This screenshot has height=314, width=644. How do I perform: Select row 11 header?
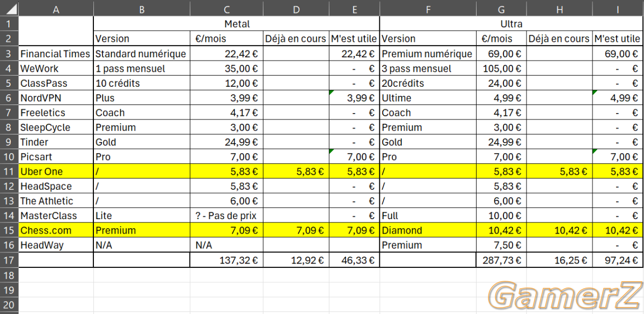(x=9, y=171)
